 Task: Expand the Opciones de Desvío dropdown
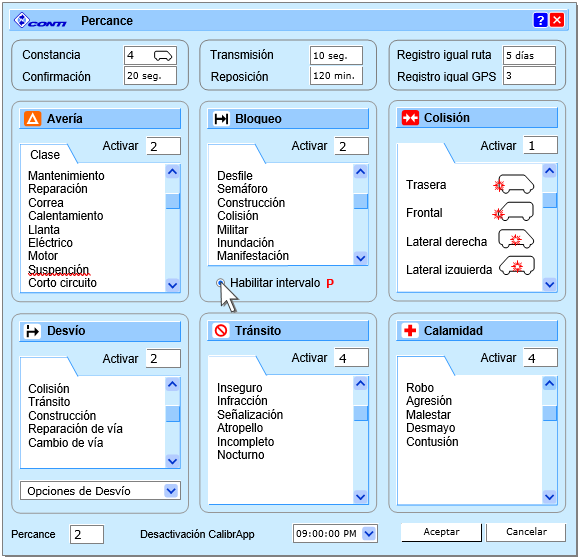[171, 491]
